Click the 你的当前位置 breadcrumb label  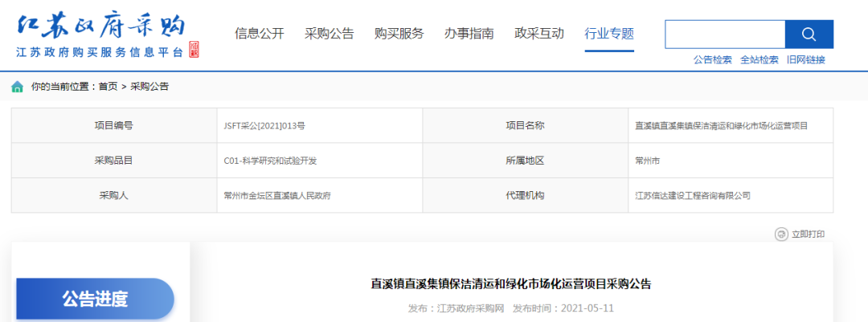pyautogui.click(x=63, y=87)
